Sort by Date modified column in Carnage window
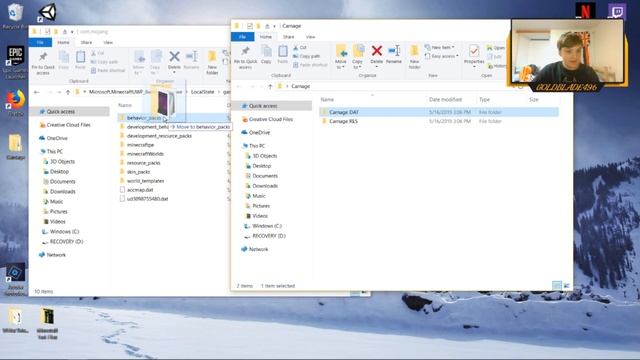 (x=445, y=100)
